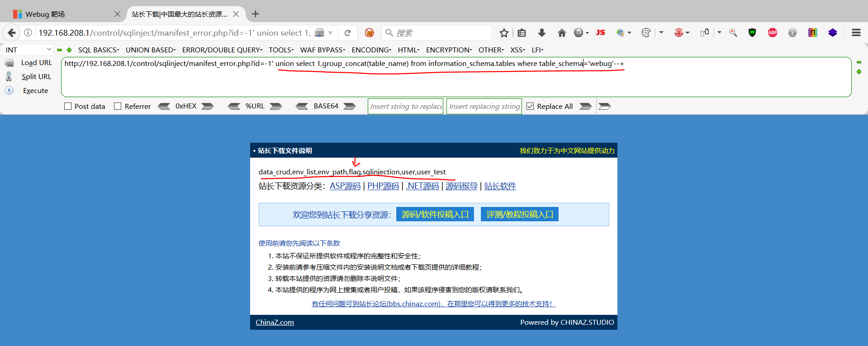Open the downloads arrow icon
This screenshot has height=346, width=868.
point(542,33)
